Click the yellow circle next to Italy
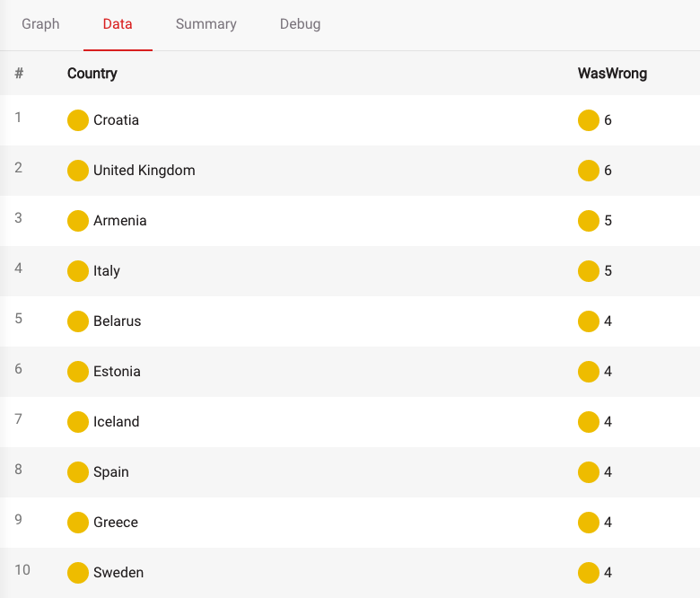Image resolution: width=700 pixels, height=598 pixels. click(x=78, y=271)
